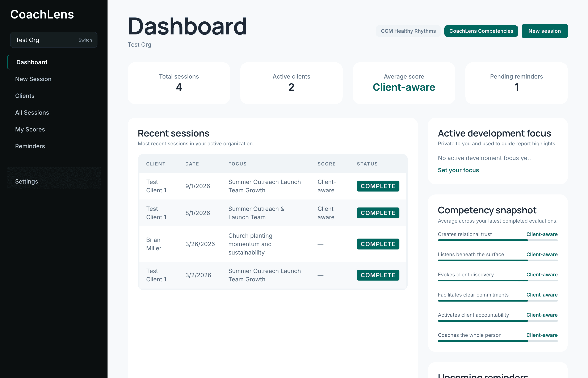Image resolution: width=588 pixels, height=378 pixels.
Task: Click the Listens beneath the surface label
Action: click(471, 254)
